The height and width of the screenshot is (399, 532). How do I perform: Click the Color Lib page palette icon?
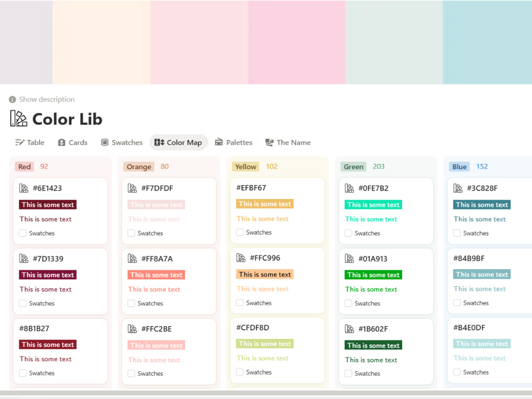tap(18, 119)
